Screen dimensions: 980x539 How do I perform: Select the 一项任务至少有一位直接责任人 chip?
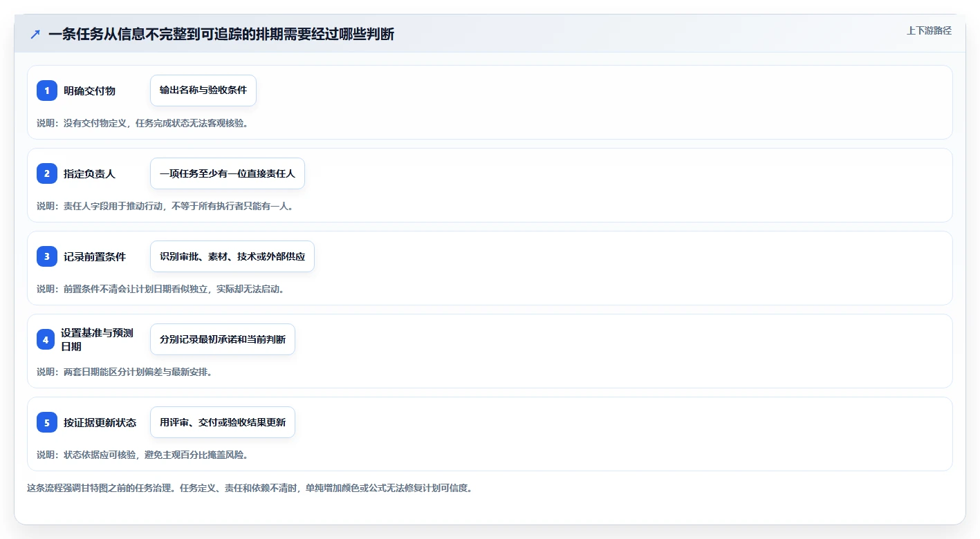coord(228,173)
